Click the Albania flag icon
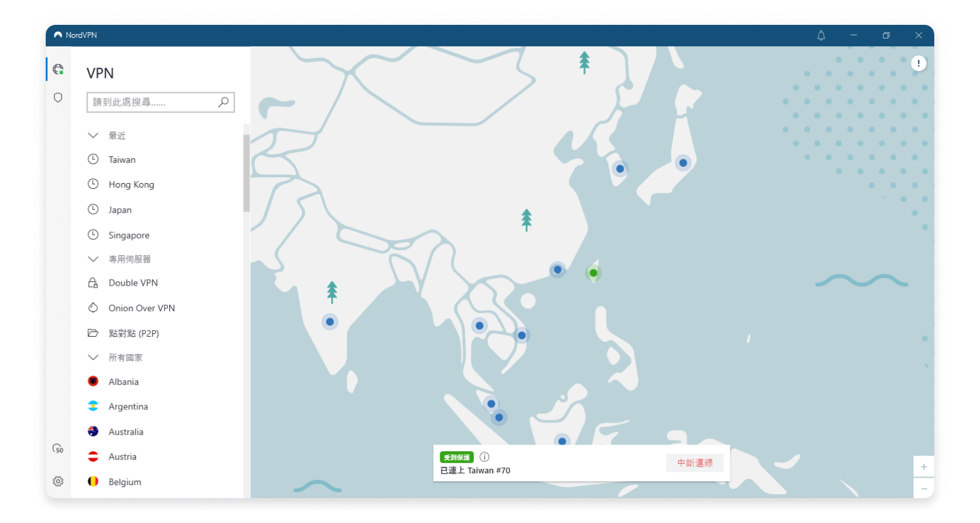980x523 pixels. (x=93, y=381)
